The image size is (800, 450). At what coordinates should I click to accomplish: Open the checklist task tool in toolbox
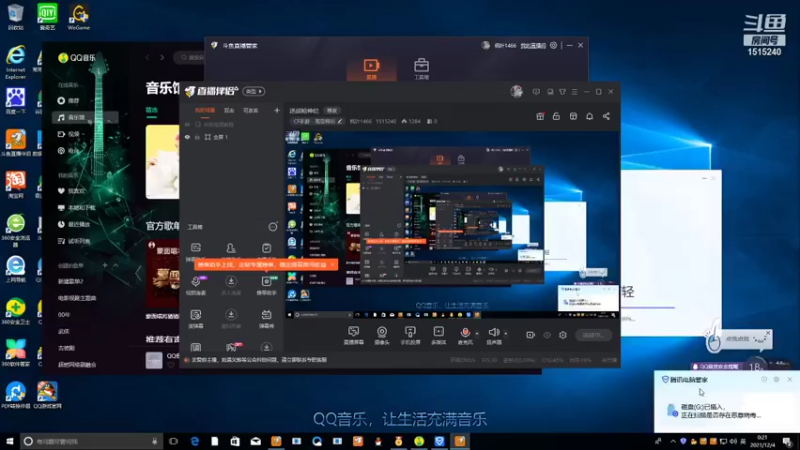pyautogui.click(x=266, y=248)
